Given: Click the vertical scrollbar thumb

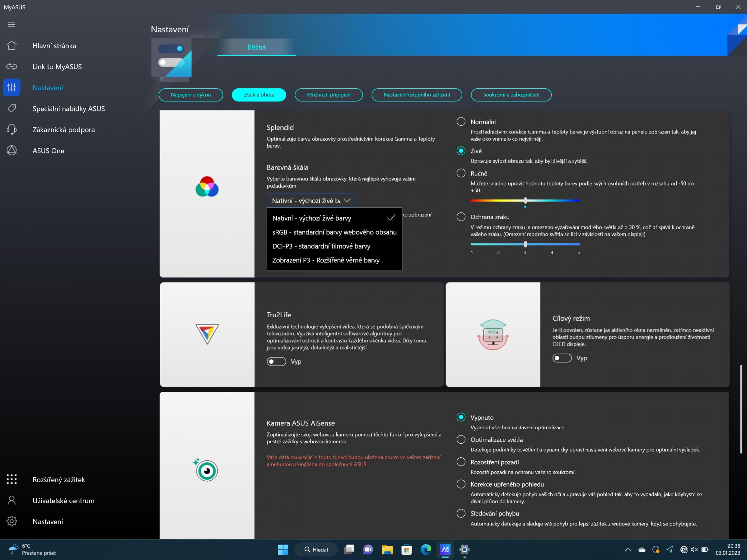Looking at the screenshot, I should point(741,409).
